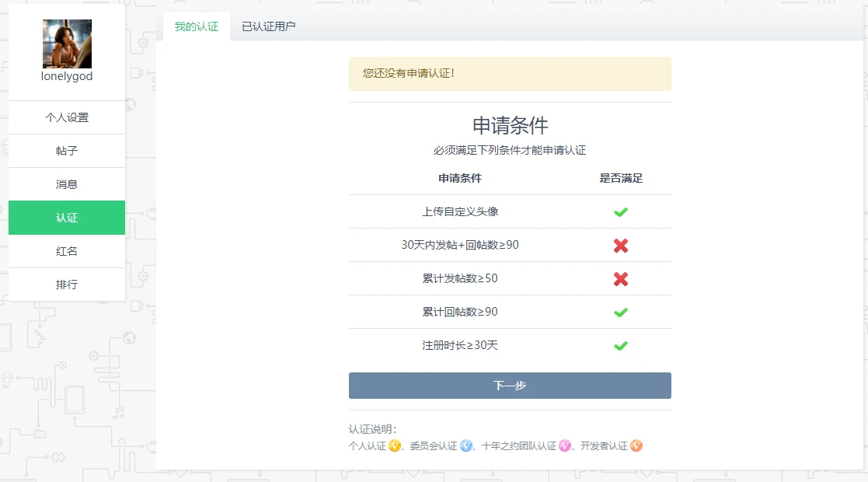Click the blue 委员会认证 badge icon

(466, 446)
